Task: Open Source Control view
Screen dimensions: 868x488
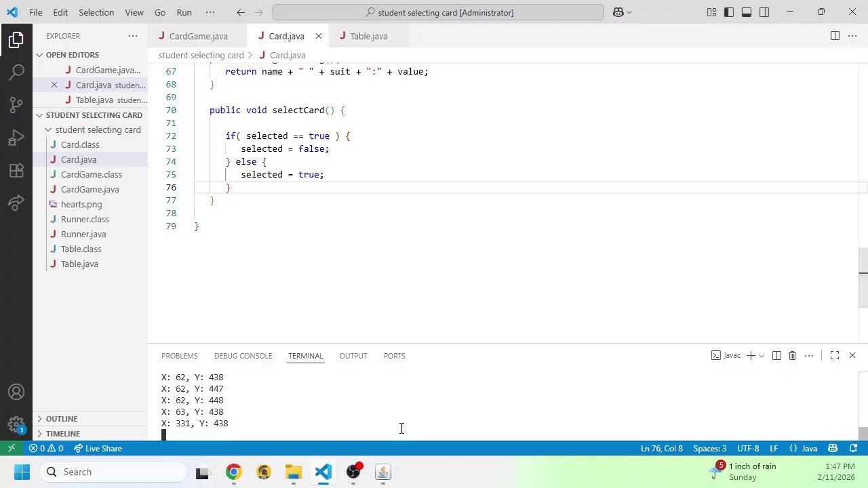Action: 16,104
